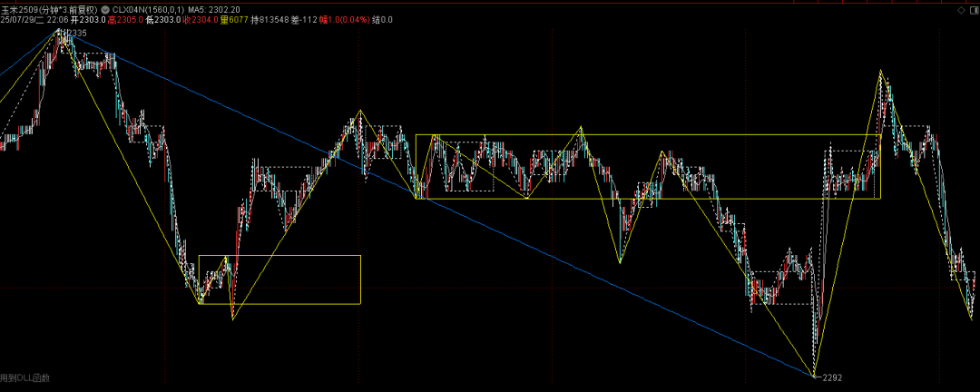Open the dropdown arrow beside 玉米2509 title

coord(104,10)
